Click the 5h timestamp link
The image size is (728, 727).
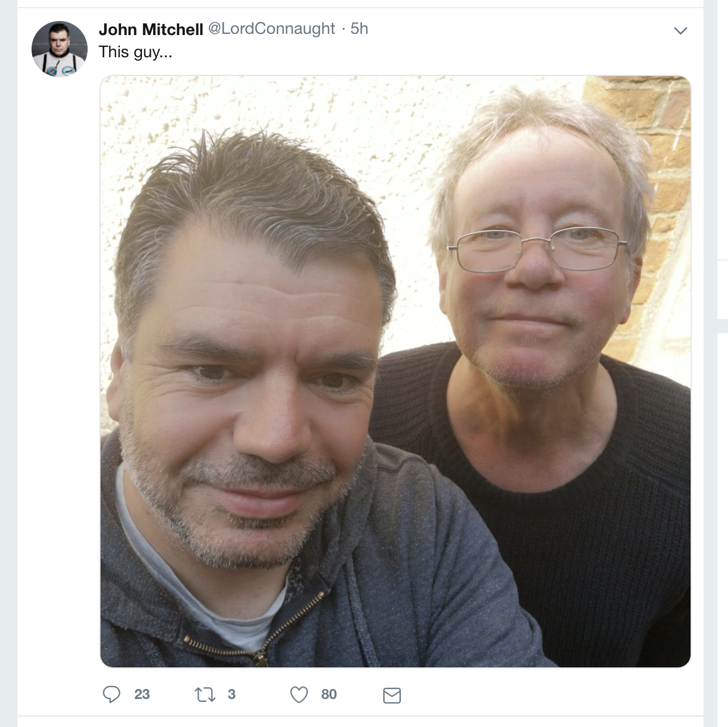click(x=359, y=29)
